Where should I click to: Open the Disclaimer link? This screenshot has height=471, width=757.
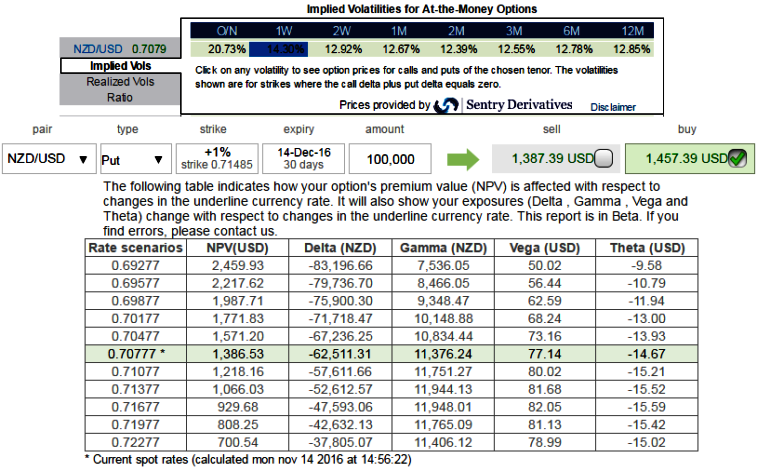point(613,107)
